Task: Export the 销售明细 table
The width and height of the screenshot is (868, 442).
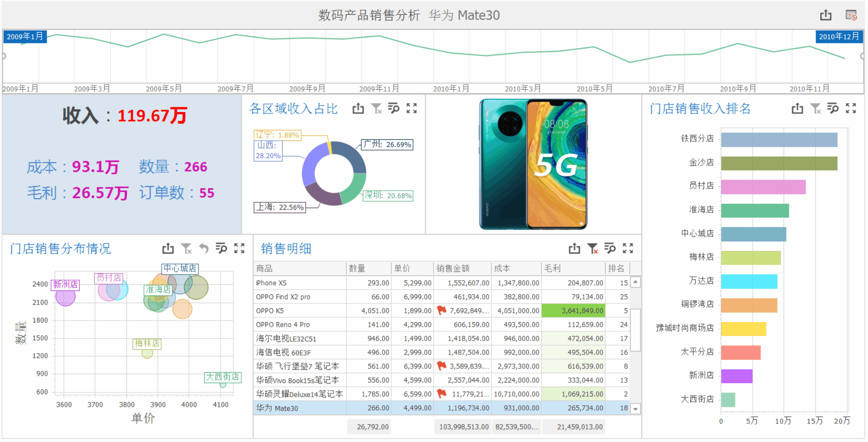Action: tap(574, 249)
